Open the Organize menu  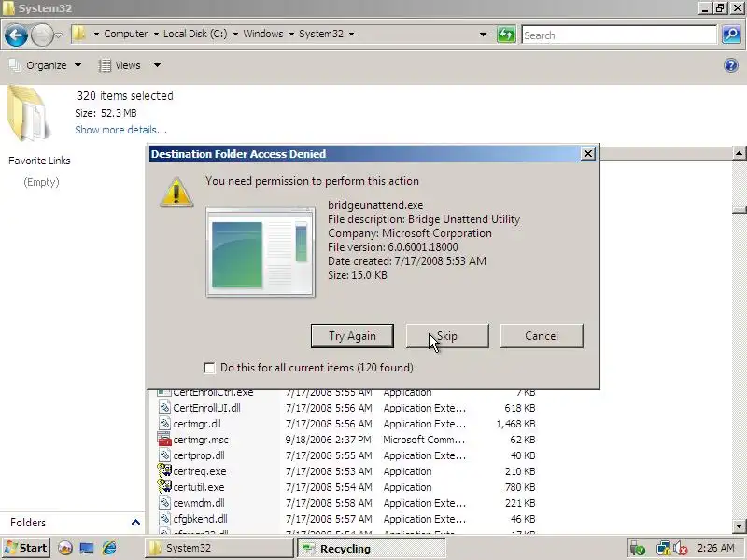click(46, 65)
